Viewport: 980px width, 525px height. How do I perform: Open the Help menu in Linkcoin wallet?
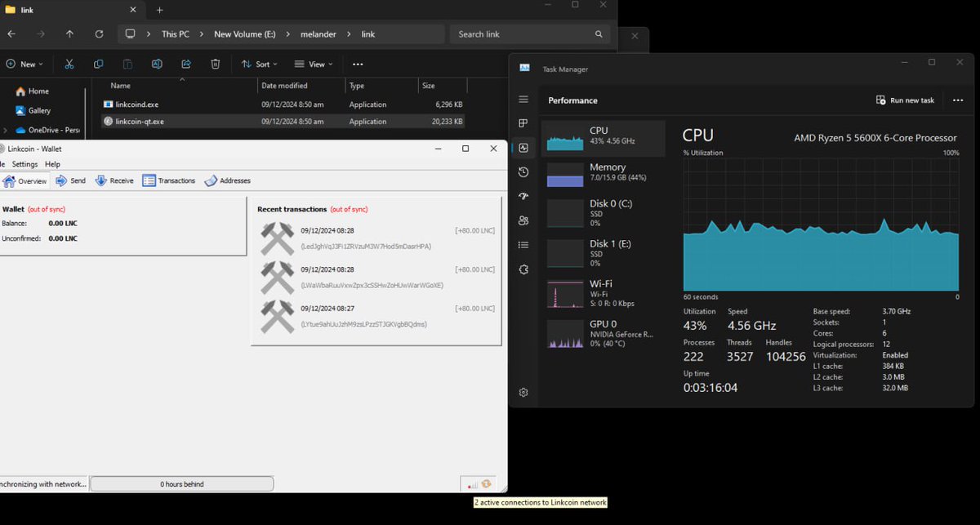coord(52,164)
